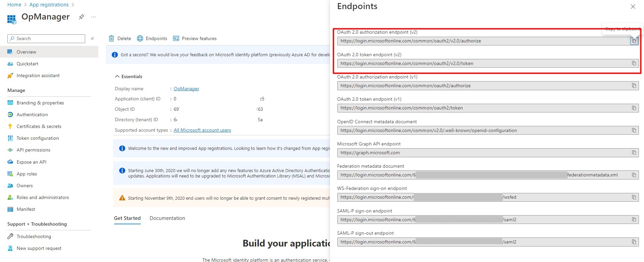Screen dimensions: 644x262
Task: Switch to the Documentation tab
Action: point(167,218)
